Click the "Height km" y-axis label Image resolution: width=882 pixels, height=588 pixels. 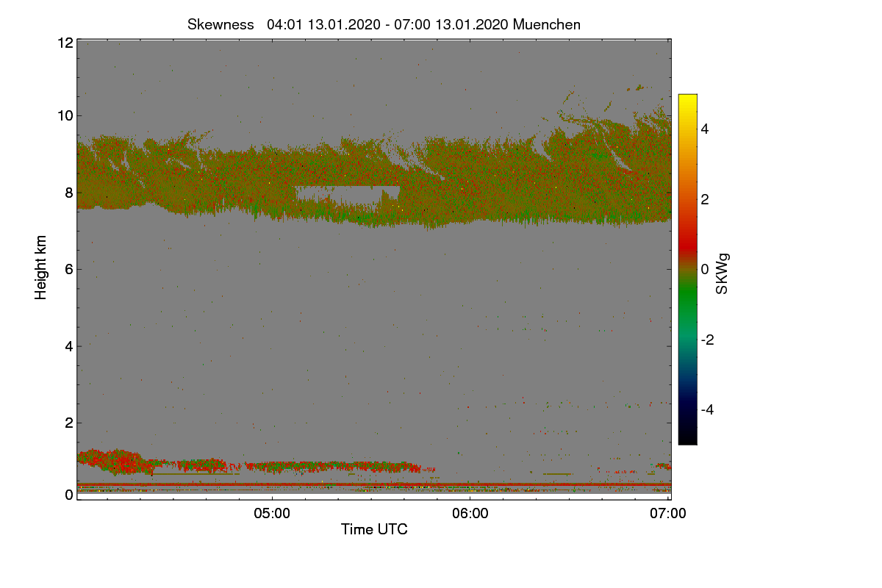tap(41, 267)
